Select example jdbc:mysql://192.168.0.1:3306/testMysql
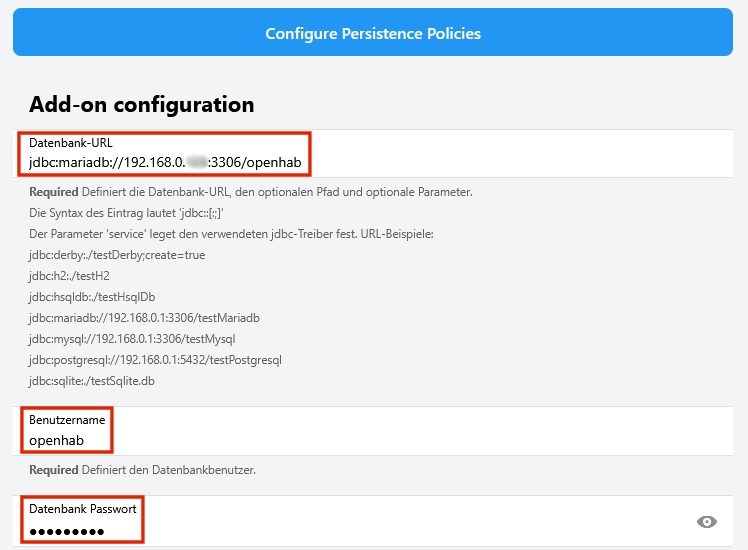Screen dimensions: 748x550 (x=132, y=339)
